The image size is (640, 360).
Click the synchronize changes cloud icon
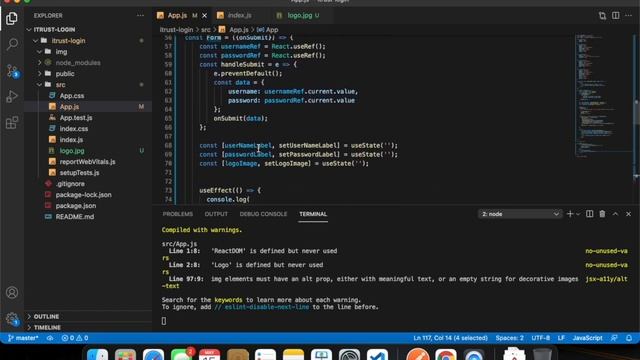point(50,338)
